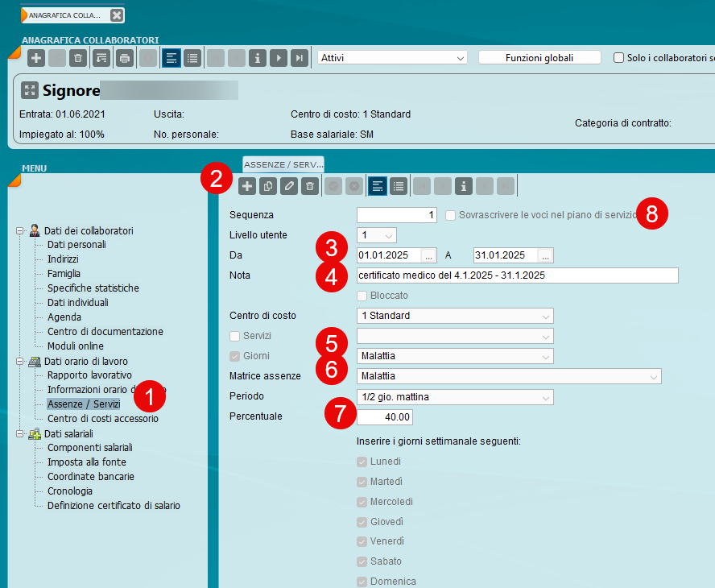The image size is (715, 588).
Task: Open the Matrice assenze dropdown
Action: click(x=508, y=376)
